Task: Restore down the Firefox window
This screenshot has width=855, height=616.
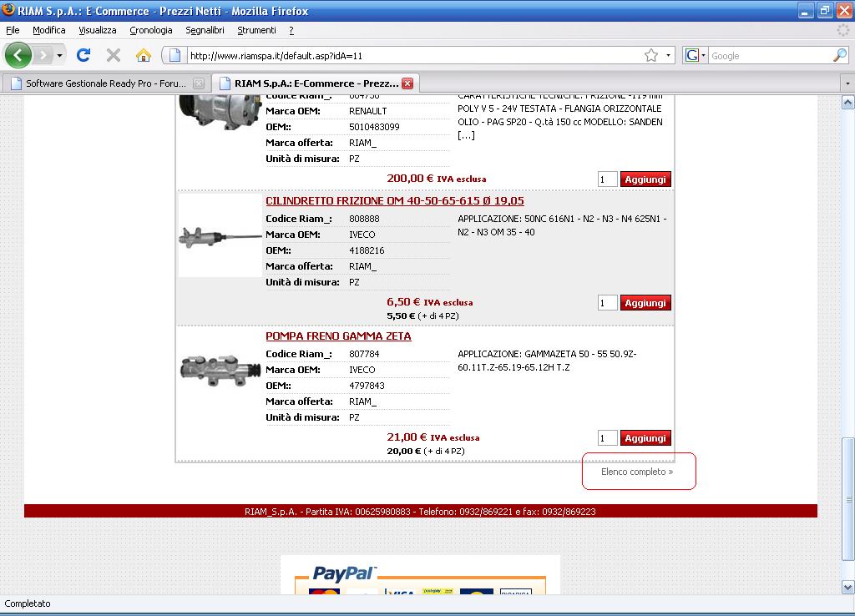Action: coord(824,10)
